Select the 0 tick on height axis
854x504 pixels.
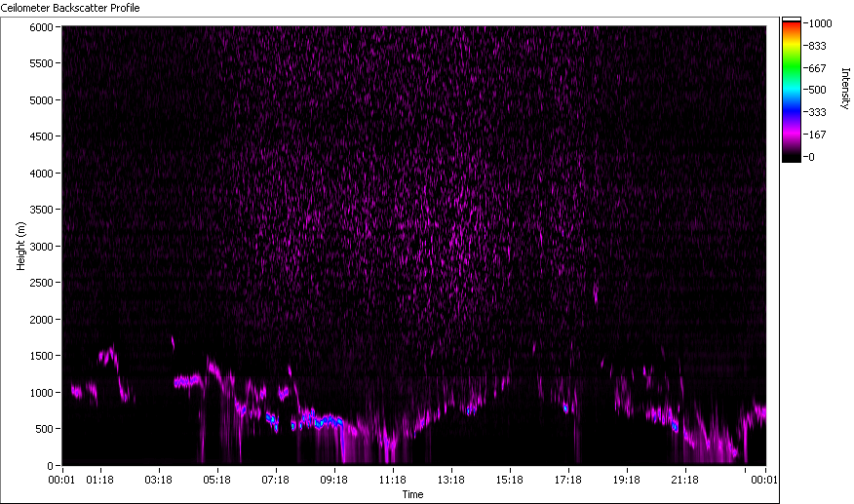(x=50, y=466)
